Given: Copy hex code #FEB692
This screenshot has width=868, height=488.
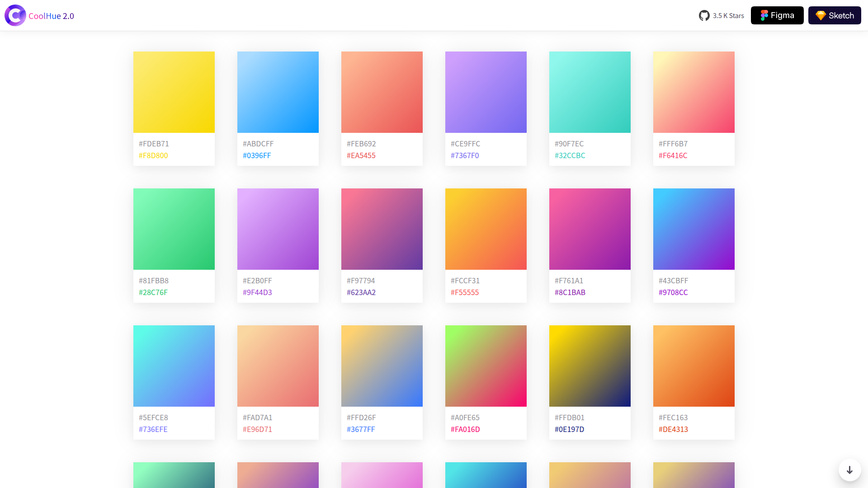Looking at the screenshot, I should (x=361, y=144).
